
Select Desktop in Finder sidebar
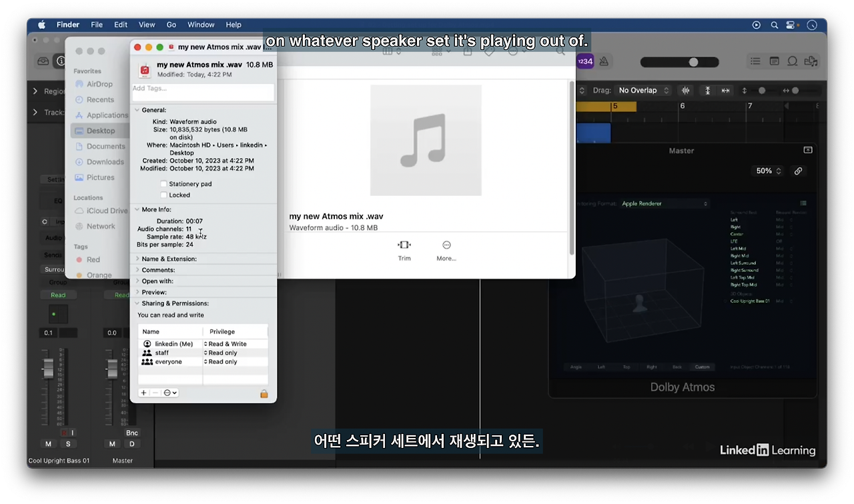click(101, 131)
